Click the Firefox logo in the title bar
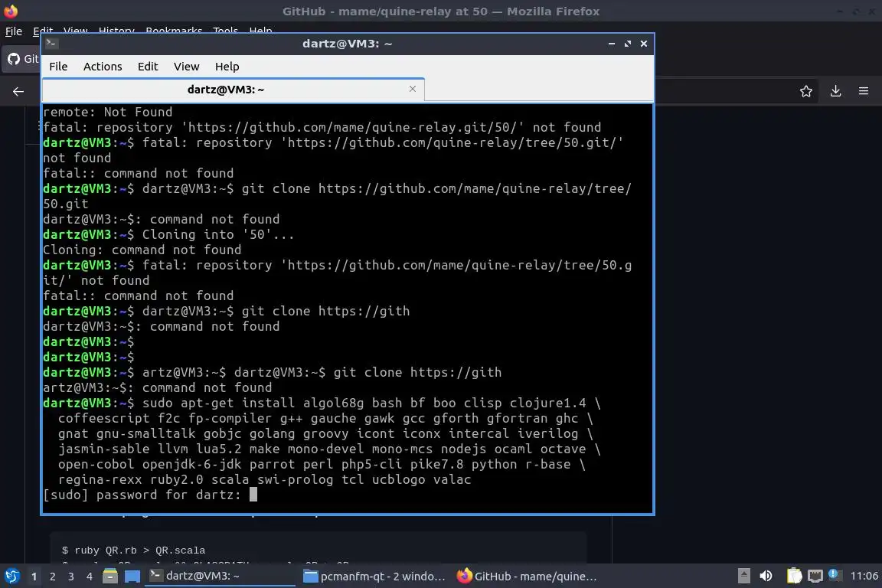 pos(11,11)
